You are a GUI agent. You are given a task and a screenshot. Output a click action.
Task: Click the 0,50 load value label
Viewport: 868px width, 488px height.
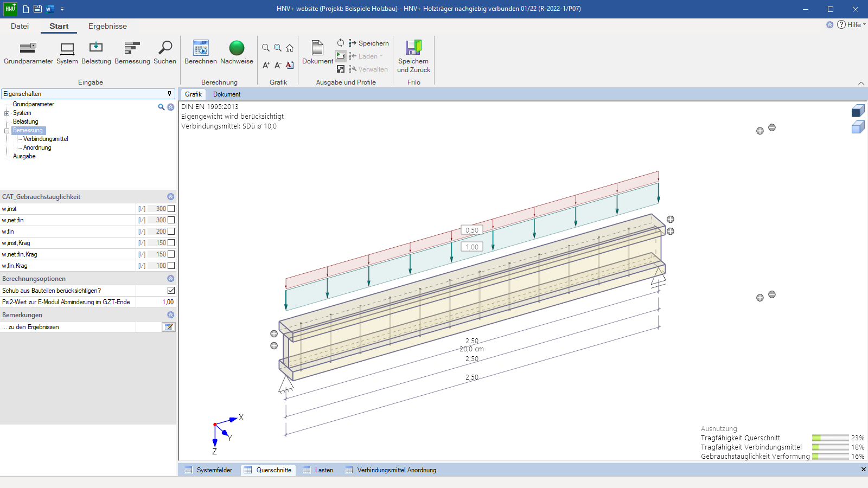[x=472, y=230]
